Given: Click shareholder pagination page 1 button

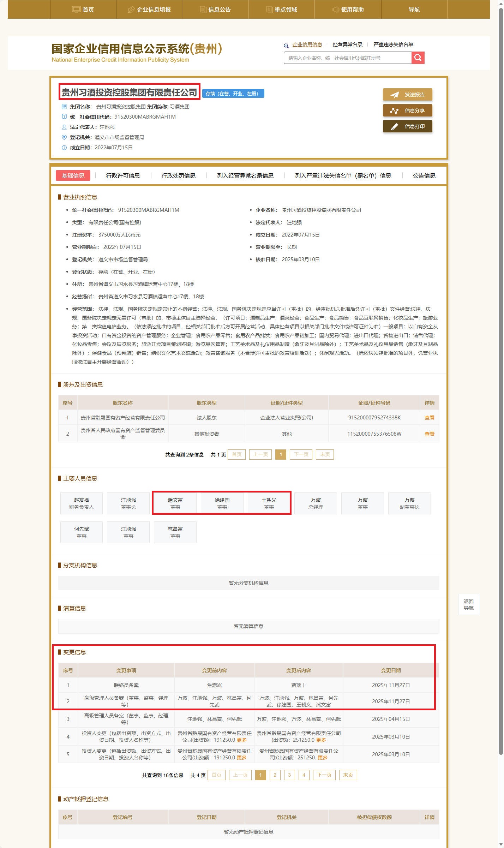Looking at the screenshot, I should (x=281, y=454).
